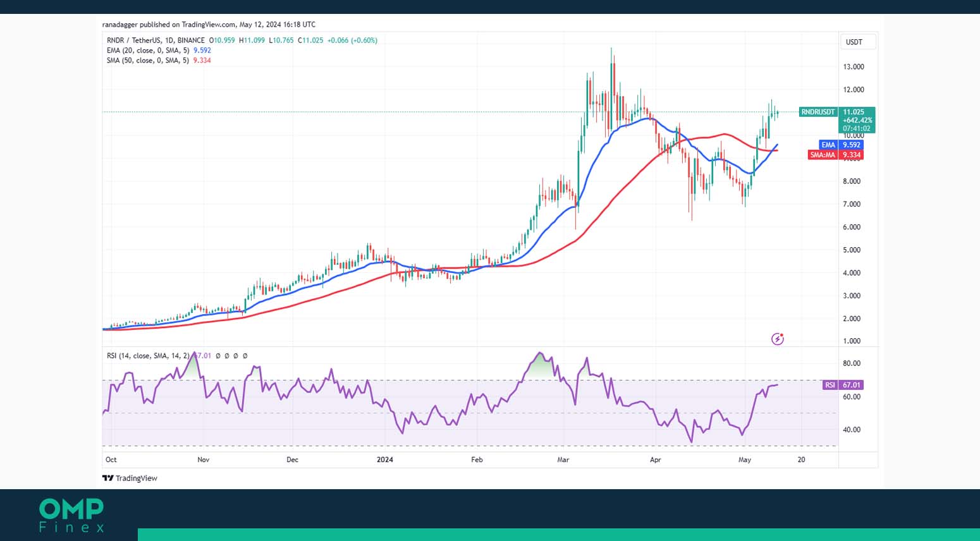The image size is (980, 541).
Task: Click the O10.959 open value in header
Action: (223, 40)
